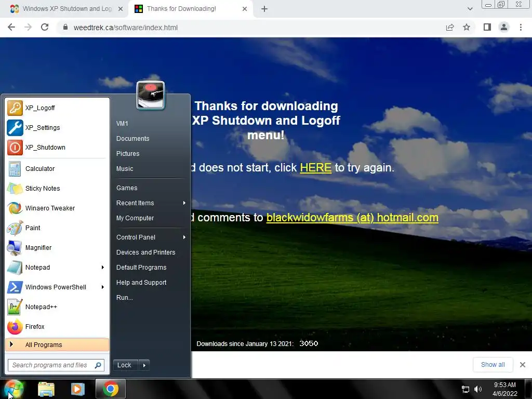532x399 pixels.
Task: Click the search magnifier icon
Action: 98,365
